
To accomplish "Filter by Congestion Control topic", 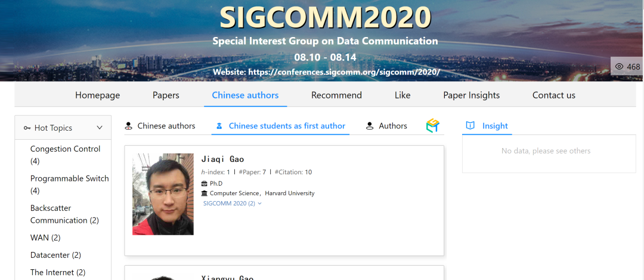I will [66, 155].
